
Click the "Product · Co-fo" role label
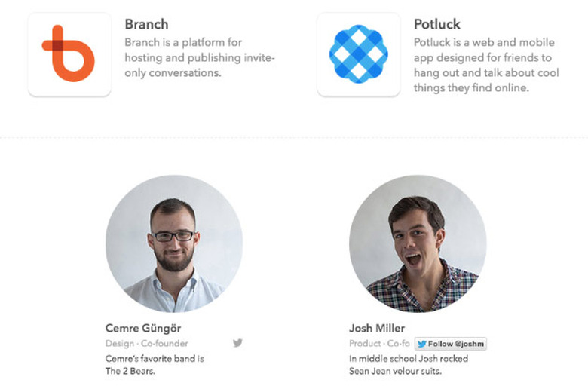[379, 344]
